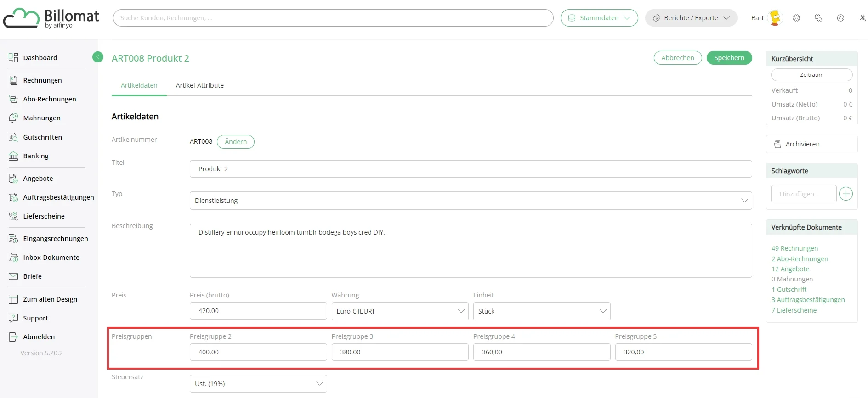Open settings gear icon in header
Viewport: 868px width, 398px height.
[796, 18]
